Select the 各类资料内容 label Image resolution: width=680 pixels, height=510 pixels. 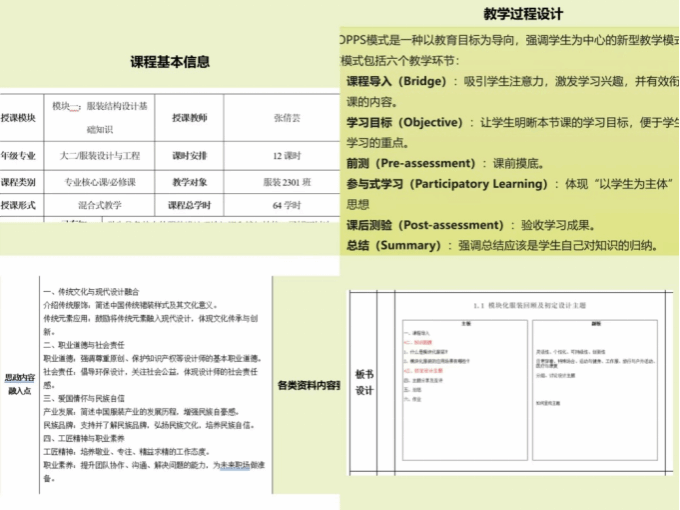click(x=308, y=385)
